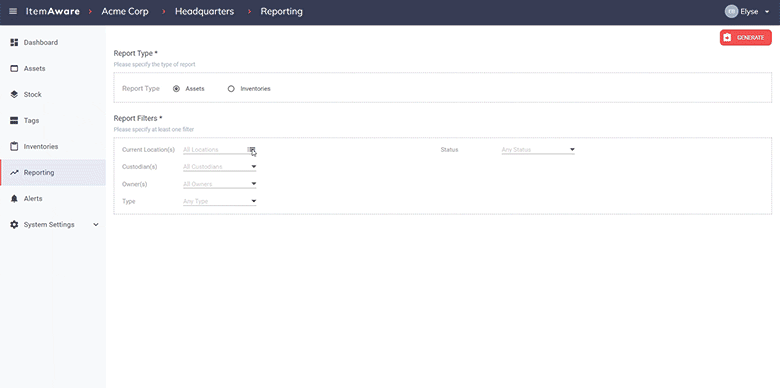Click the Alerts bell icon
This screenshot has height=388, width=780.
pyautogui.click(x=14, y=198)
